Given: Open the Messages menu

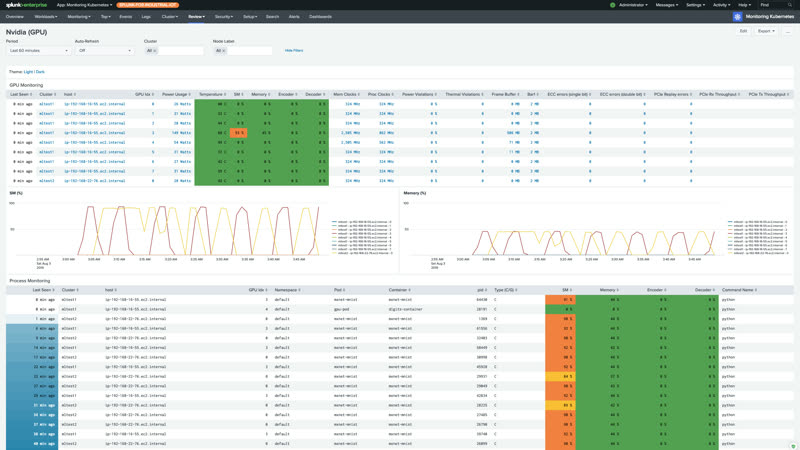Looking at the screenshot, I should pos(666,5).
